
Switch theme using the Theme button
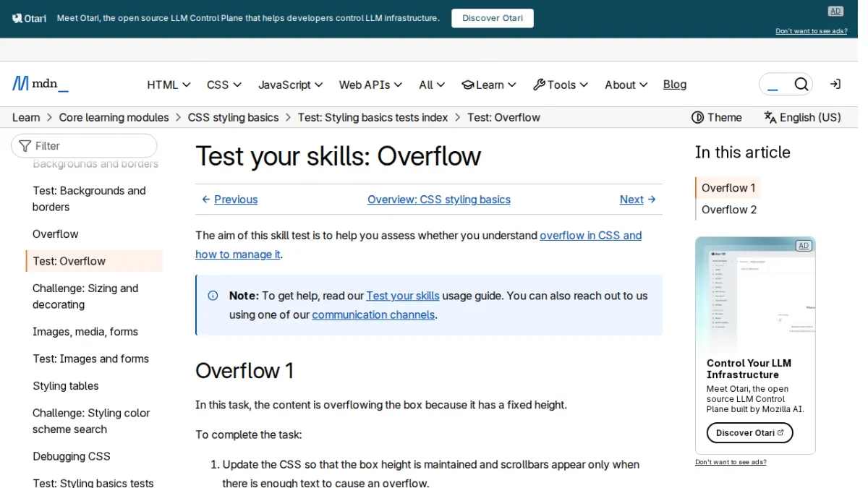pos(717,117)
